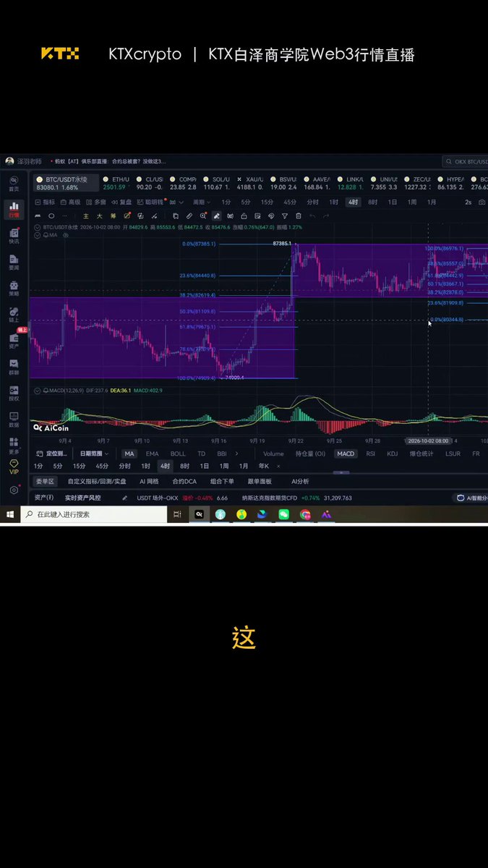Open the candlestick chart type dropdown
This screenshot has height=868, width=488.
click(176, 203)
